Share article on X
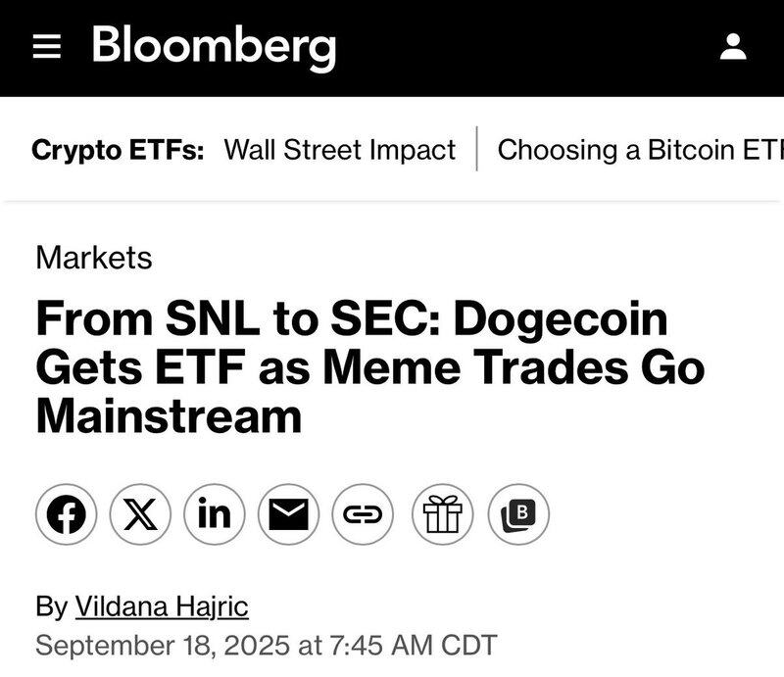The width and height of the screenshot is (784, 677). [x=140, y=514]
